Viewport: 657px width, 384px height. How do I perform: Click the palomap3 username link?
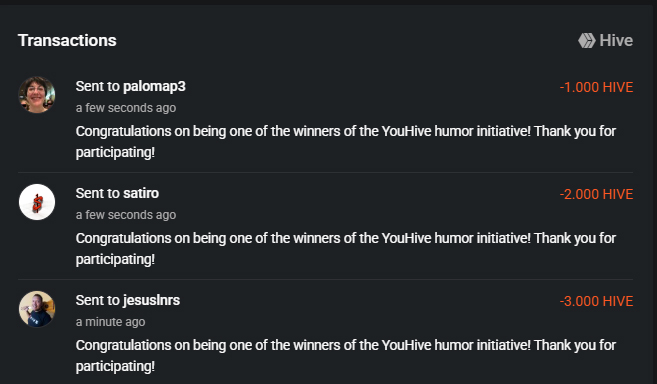coord(154,87)
